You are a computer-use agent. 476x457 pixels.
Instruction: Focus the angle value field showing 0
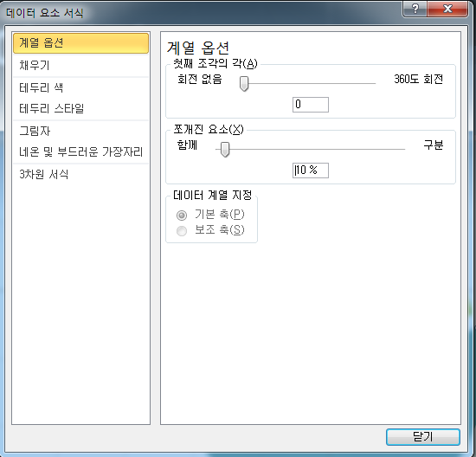coord(310,105)
